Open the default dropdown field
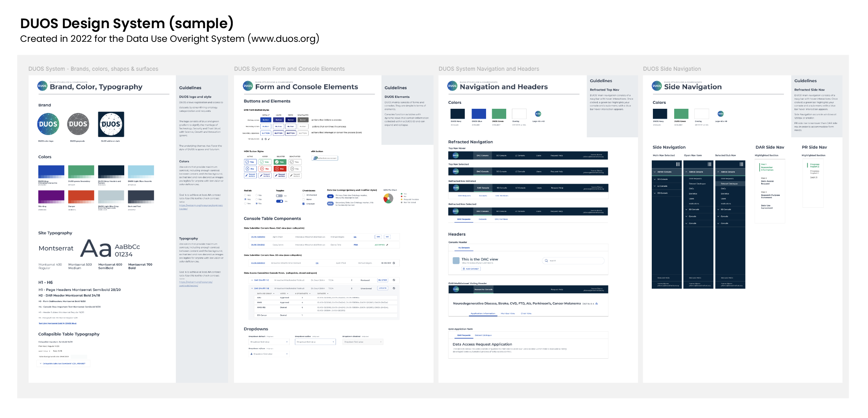The image size is (868, 418). click(x=269, y=342)
